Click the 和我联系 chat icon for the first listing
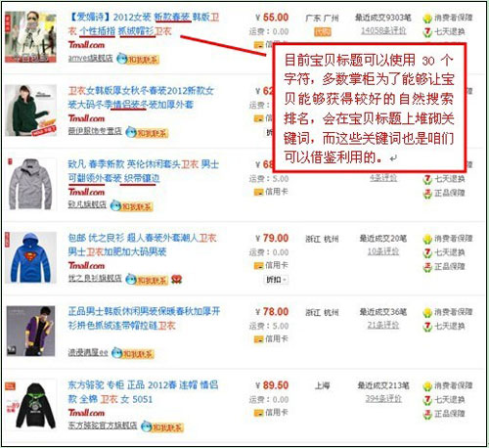The width and height of the screenshot is (489, 448). click(138, 60)
